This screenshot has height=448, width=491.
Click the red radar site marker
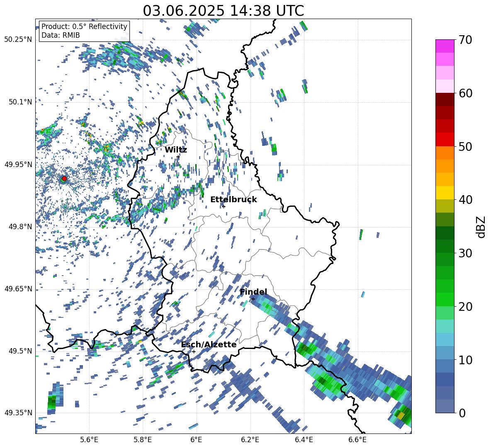[x=64, y=179]
